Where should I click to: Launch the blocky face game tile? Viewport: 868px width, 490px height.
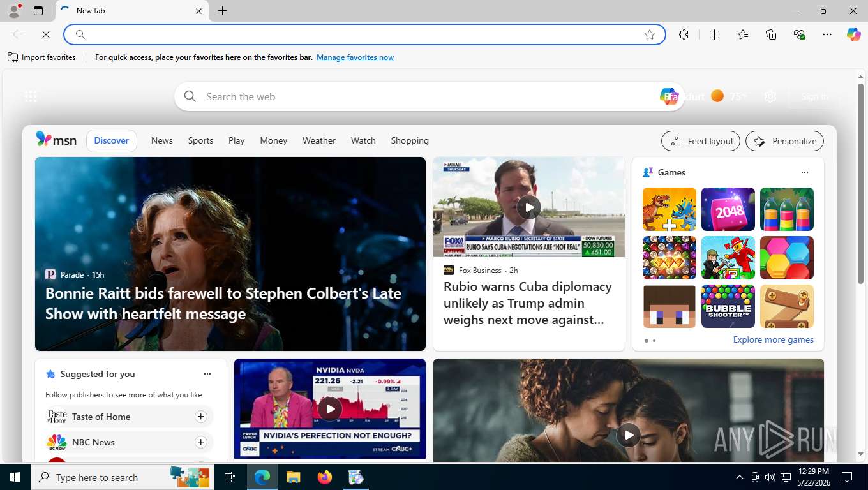670,306
